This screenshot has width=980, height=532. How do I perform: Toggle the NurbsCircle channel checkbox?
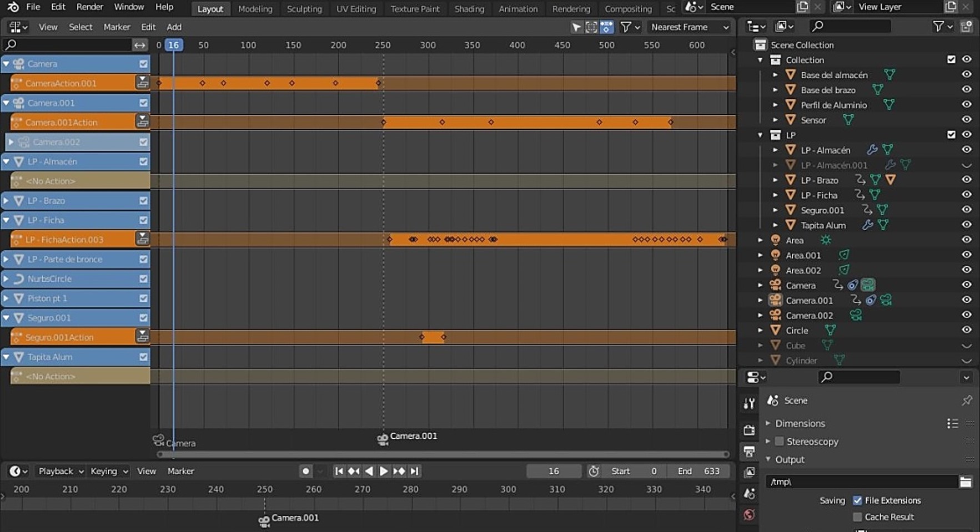click(x=143, y=278)
